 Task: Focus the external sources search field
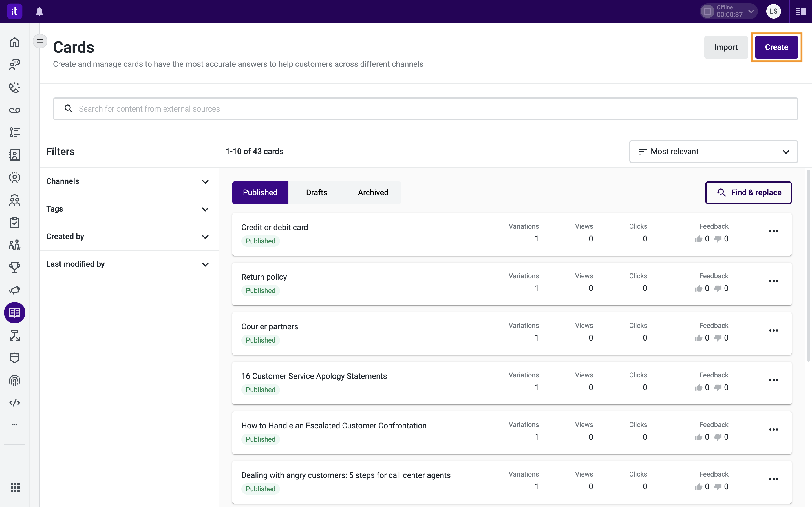(425, 109)
